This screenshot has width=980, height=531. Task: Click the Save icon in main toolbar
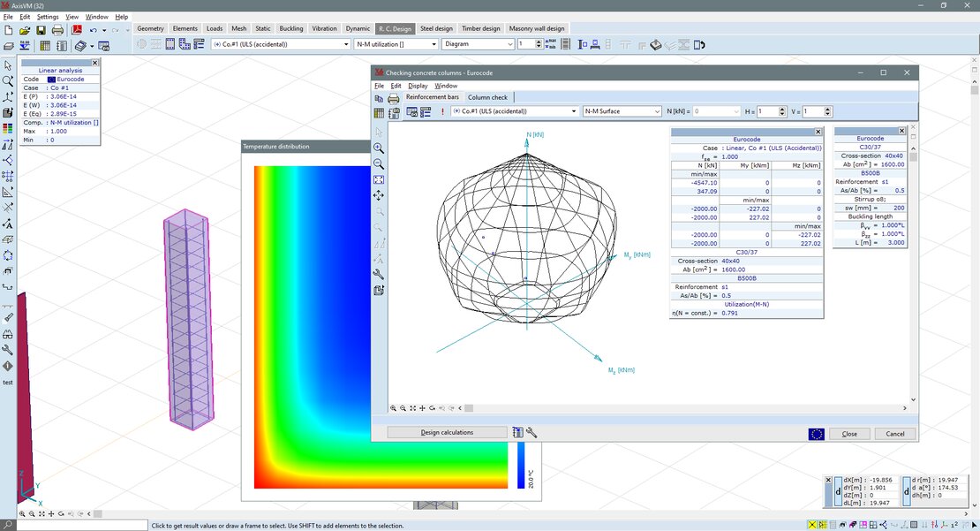pos(41,30)
